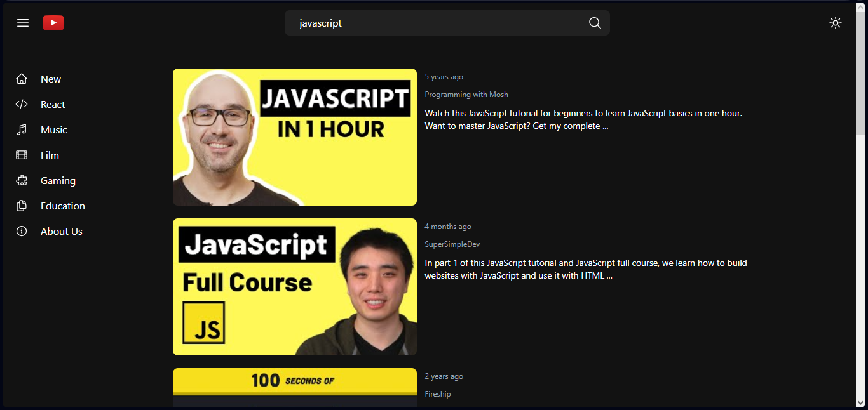Screen dimensions: 868x410
Task: Open the About Us page
Action: click(62, 231)
